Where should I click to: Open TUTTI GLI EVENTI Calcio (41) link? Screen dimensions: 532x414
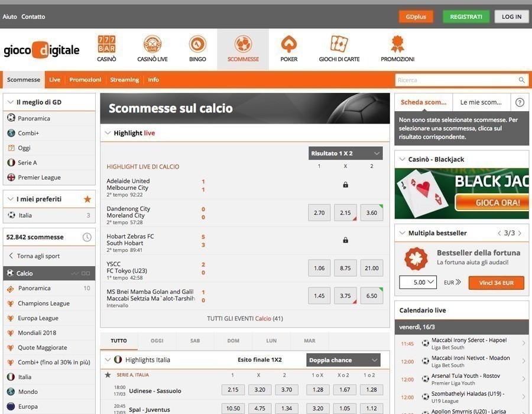click(245, 319)
